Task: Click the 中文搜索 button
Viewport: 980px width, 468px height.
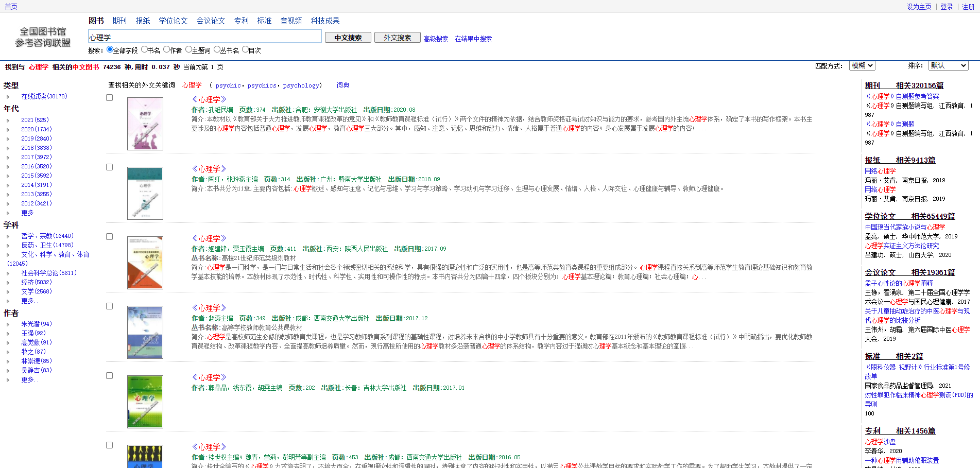Action: point(348,37)
